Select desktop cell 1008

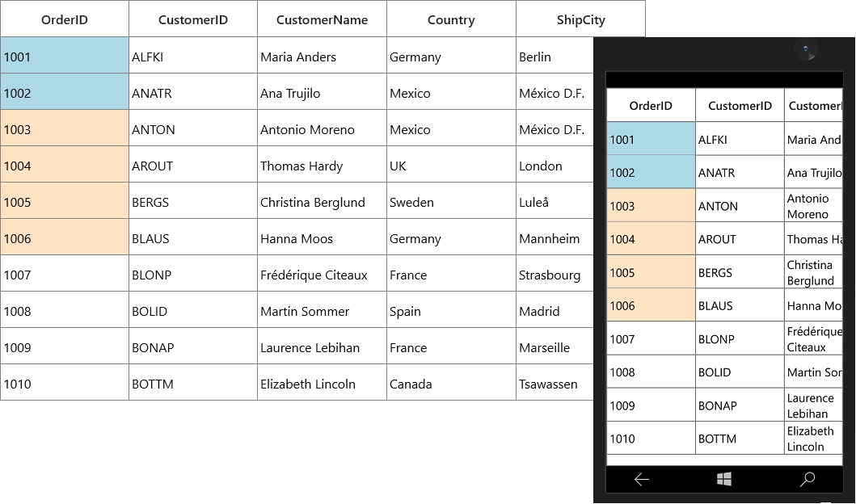pyautogui.click(x=65, y=310)
